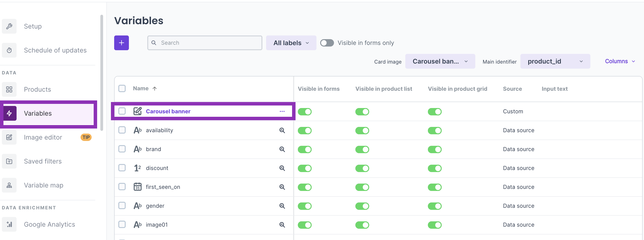The image size is (644, 240).
Task: Click the Google Analytics chart icon
Action: pyautogui.click(x=9, y=224)
